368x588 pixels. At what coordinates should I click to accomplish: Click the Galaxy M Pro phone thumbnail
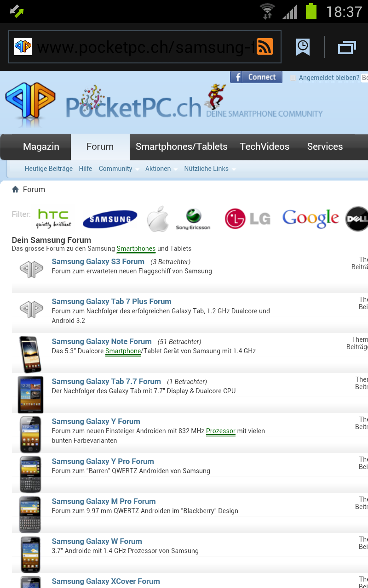point(30,514)
